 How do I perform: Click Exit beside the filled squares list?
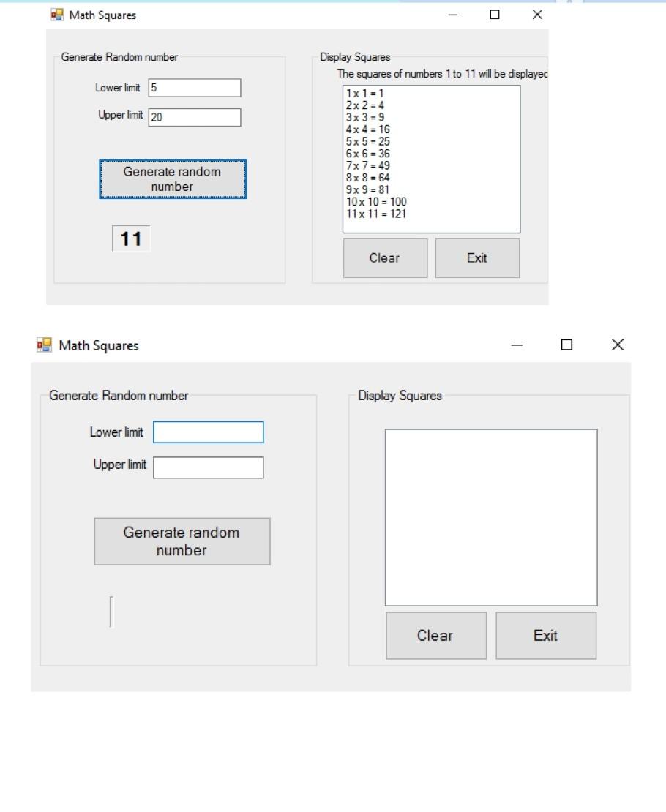point(477,258)
